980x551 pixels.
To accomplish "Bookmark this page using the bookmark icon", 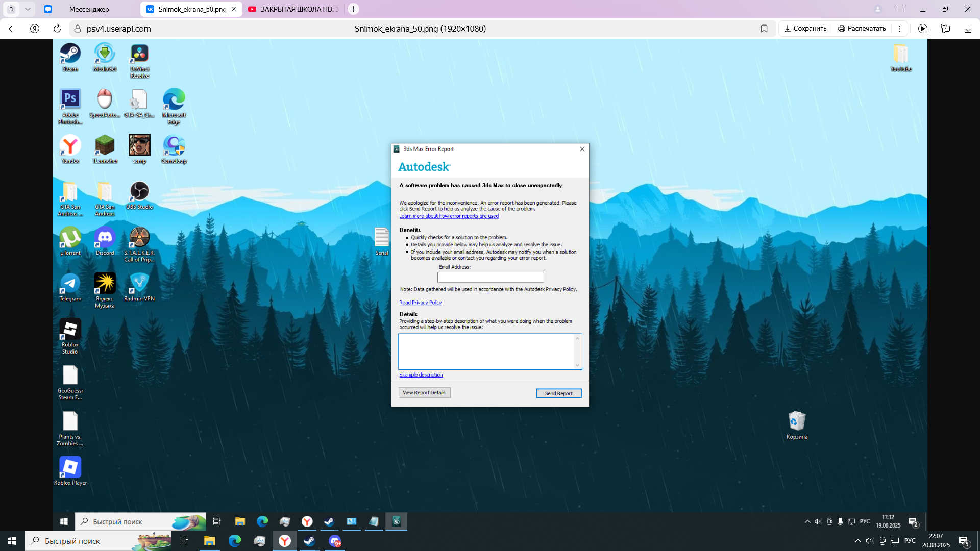I will pyautogui.click(x=764, y=29).
